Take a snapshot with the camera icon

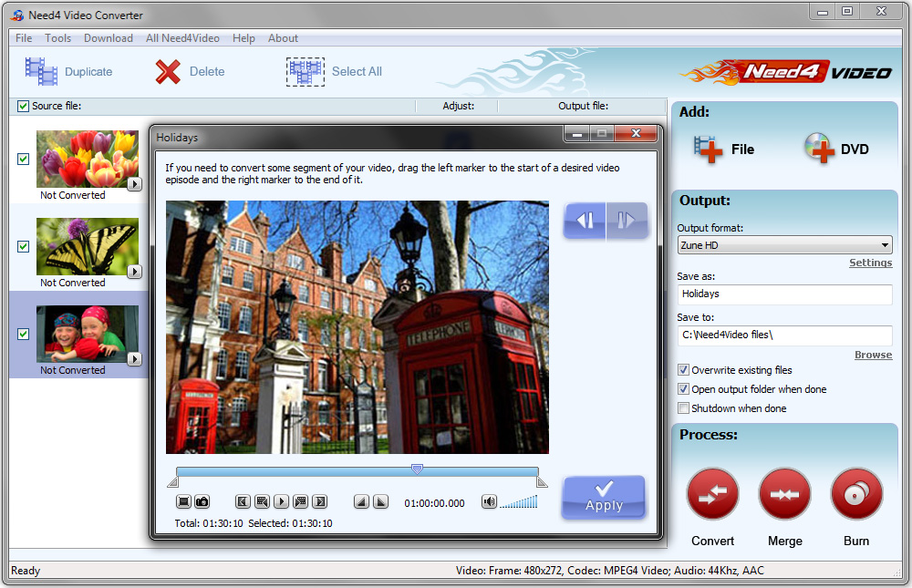tap(202, 501)
